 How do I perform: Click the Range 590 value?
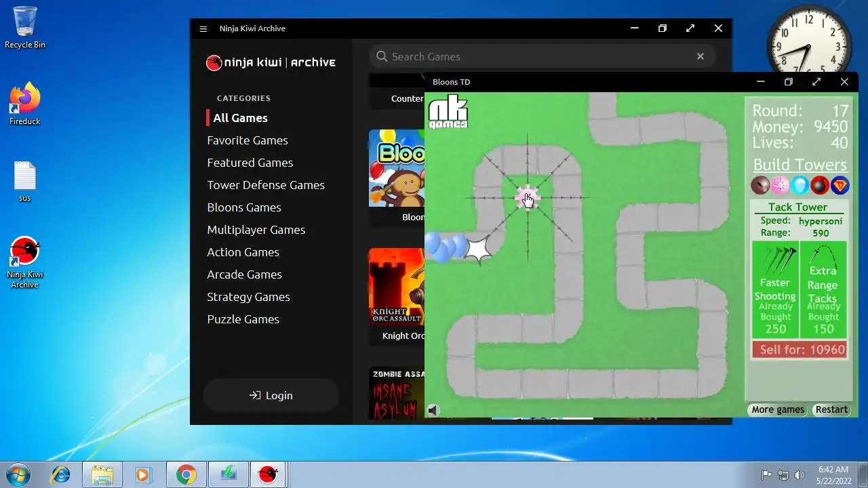[821, 232]
